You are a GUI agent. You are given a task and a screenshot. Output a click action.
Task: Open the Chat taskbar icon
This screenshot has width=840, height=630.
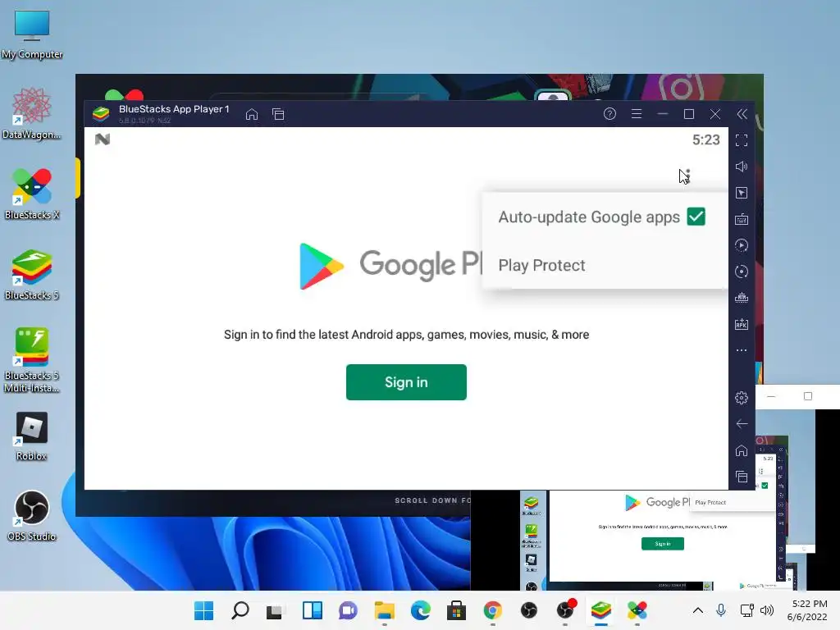pyautogui.click(x=348, y=610)
